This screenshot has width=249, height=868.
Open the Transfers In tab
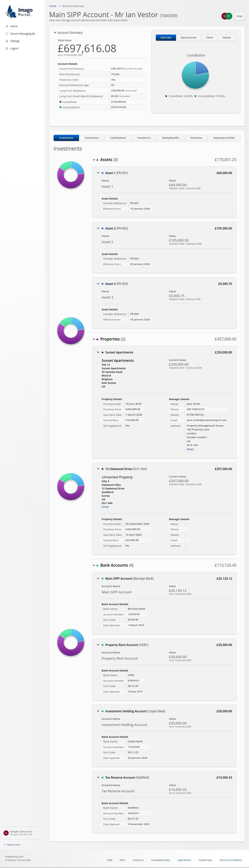[x=144, y=138]
